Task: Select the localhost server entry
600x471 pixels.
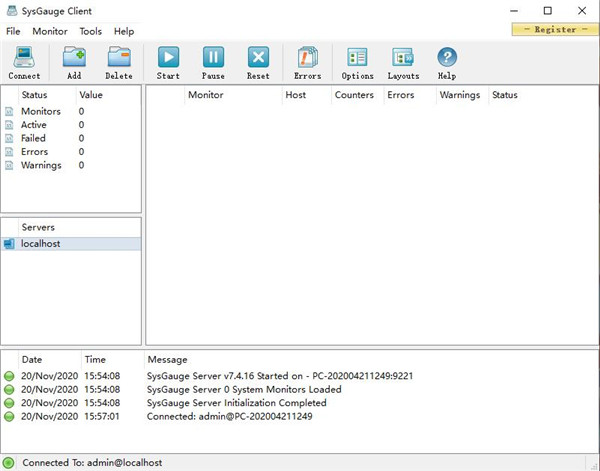Action: click(41, 243)
